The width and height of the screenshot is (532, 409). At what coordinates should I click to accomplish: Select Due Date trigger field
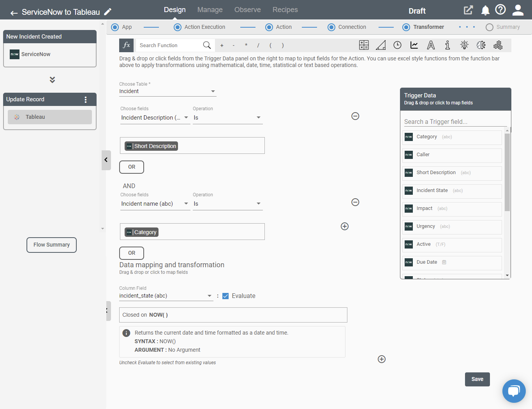pyautogui.click(x=452, y=263)
